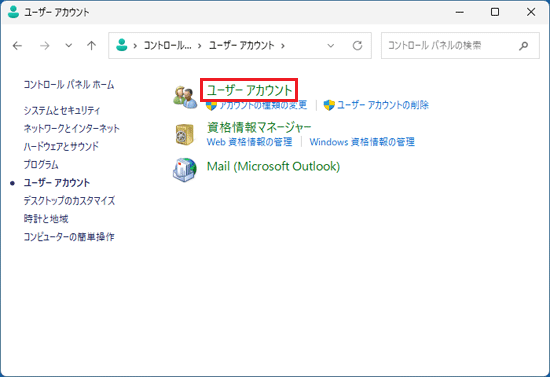Minimize the ユーザー アカウント window
Image resolution: width=550 pixels, height=377 pixels.
point(460,12)
